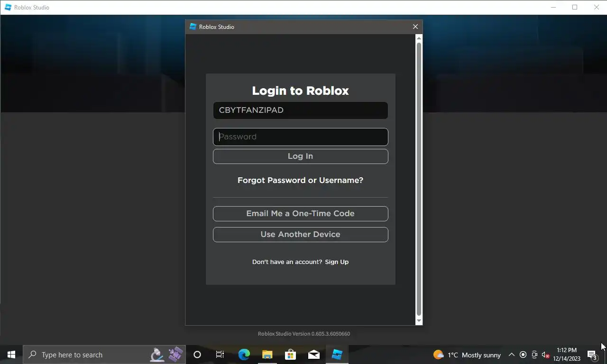607x364 pixels.
Task: Close the Roblox Studio login dialog
Action: click(x=415, y=27)
